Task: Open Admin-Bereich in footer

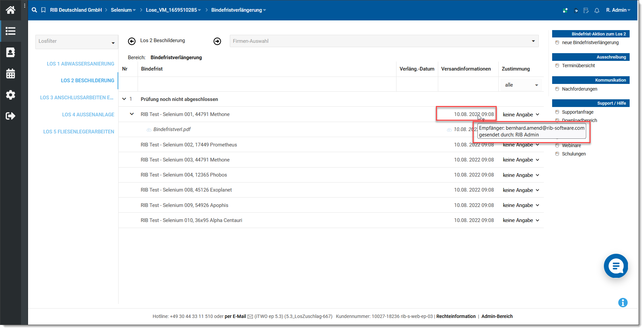Action: point(497,316)
